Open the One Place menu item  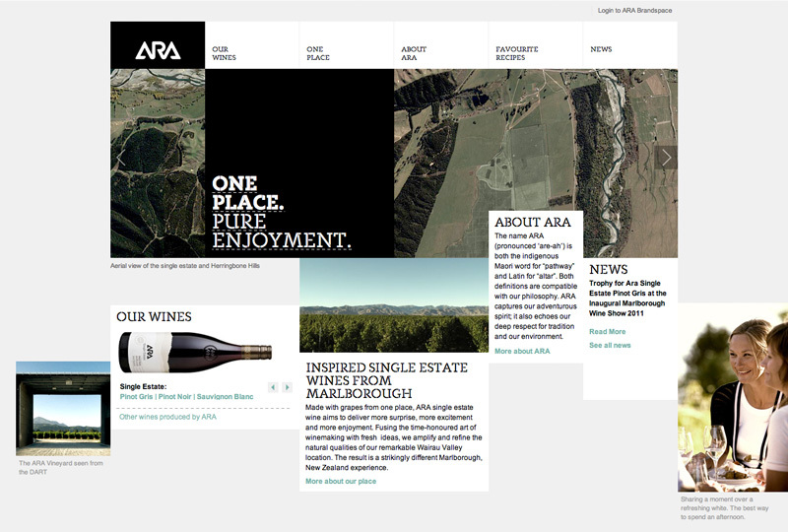click(317, 53)
